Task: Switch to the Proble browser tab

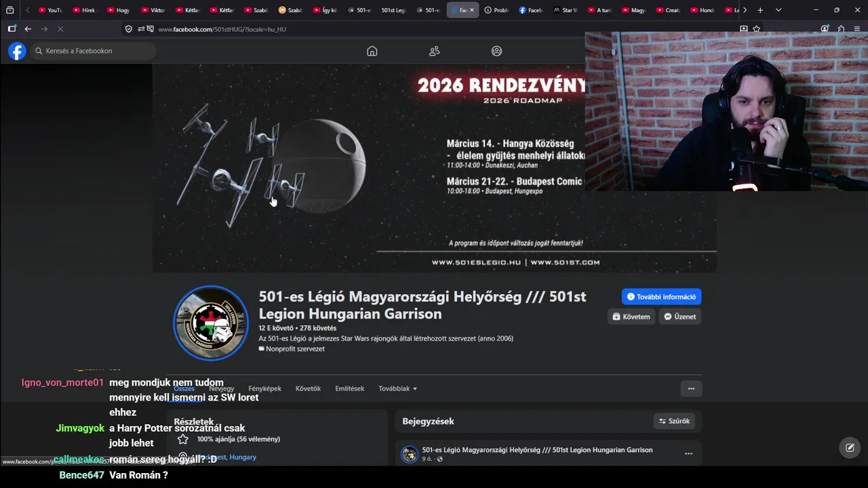Action: 496,10
